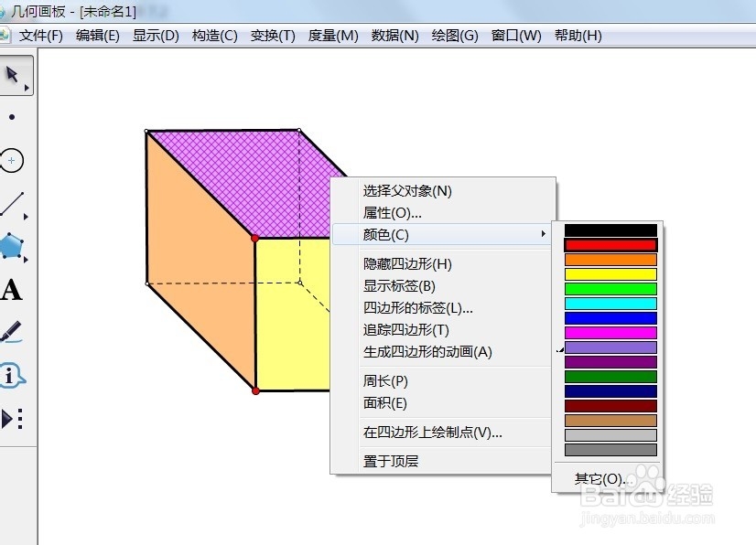Viewport: 756px width, 545px height.
Task: Select the Marker pen tool
Action: (12, 332)
